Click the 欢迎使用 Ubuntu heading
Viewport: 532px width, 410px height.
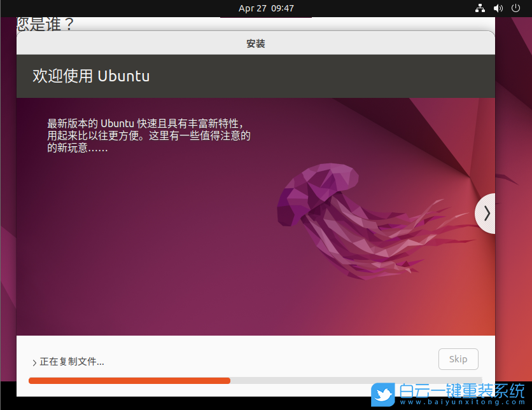point(91,76)
